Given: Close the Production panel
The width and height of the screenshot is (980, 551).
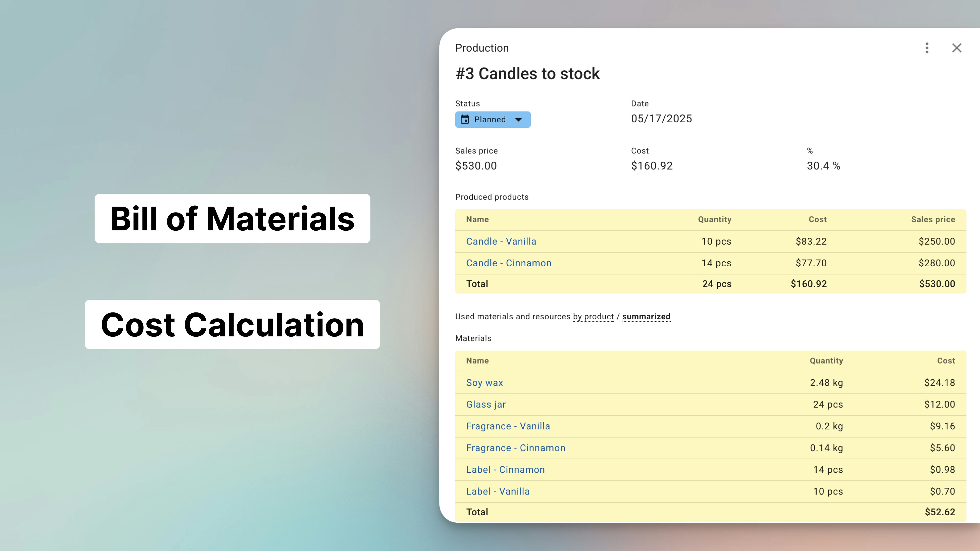Looking at the screenshot, I should (956, 48).
